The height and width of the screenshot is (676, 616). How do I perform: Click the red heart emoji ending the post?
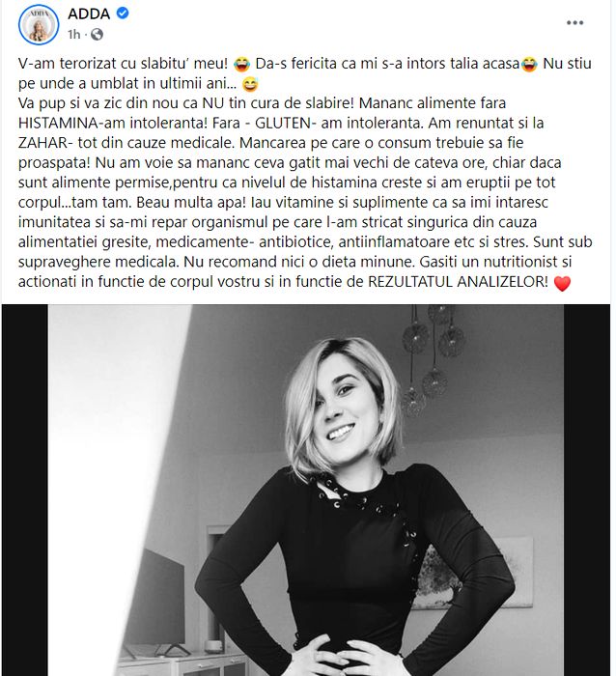pyautogui.click(x=562, y=283)
